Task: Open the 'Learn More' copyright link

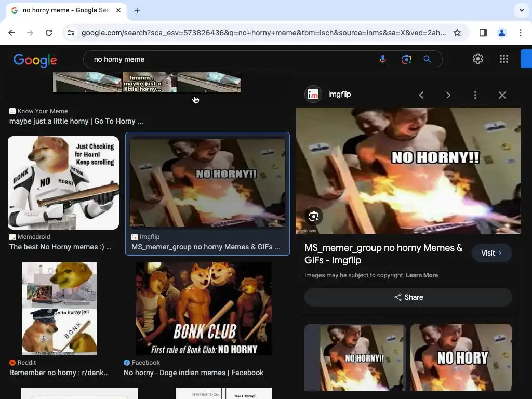Action: click(422, 275)
